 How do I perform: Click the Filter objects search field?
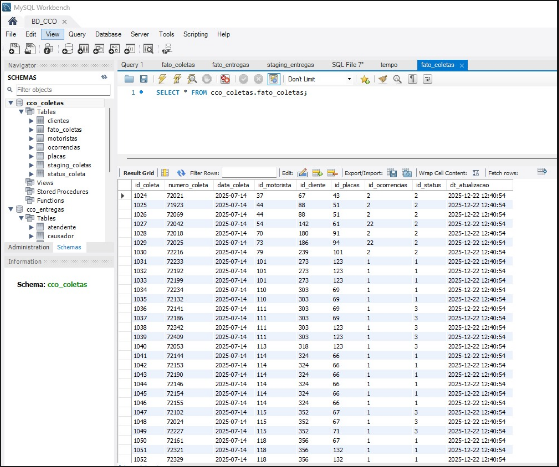point(63,90)
